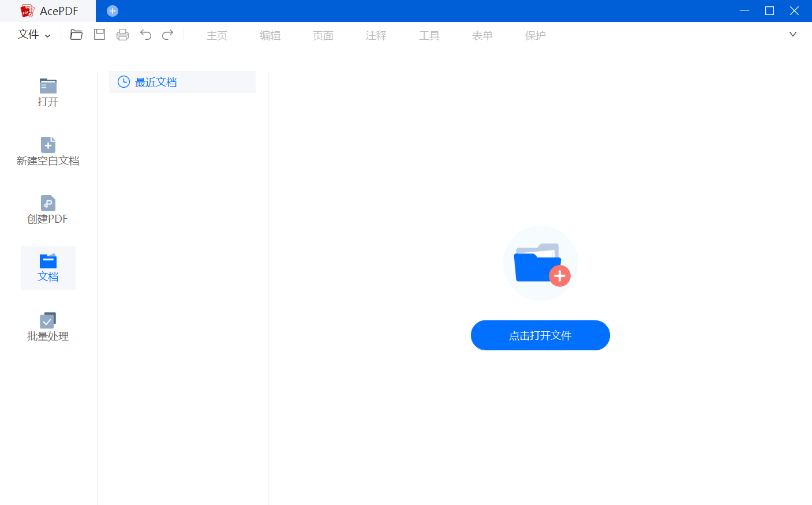Image resolution: width=812 pixels, height=505 pixels.
Task: Expand the ribbon with the top-right chevron
Action: pyautogui.click(x=792, y=35)
